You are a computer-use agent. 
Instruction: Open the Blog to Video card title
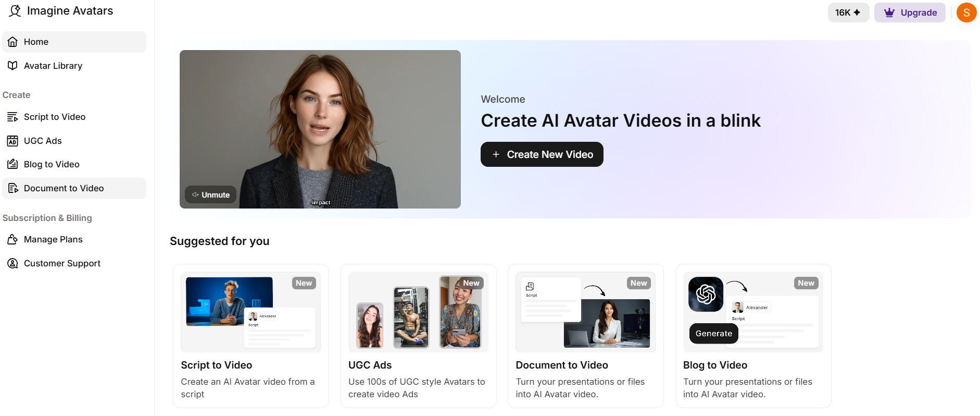tap(715, 365)
